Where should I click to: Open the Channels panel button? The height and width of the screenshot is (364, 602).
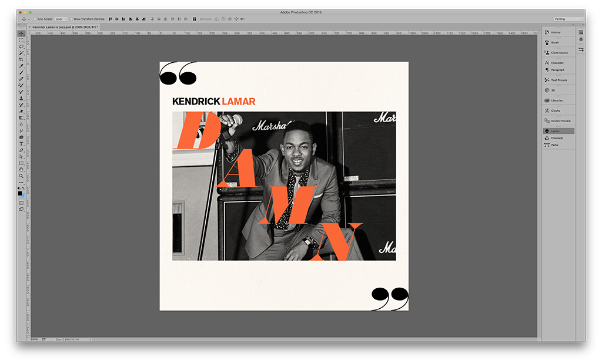pos(558,138)
